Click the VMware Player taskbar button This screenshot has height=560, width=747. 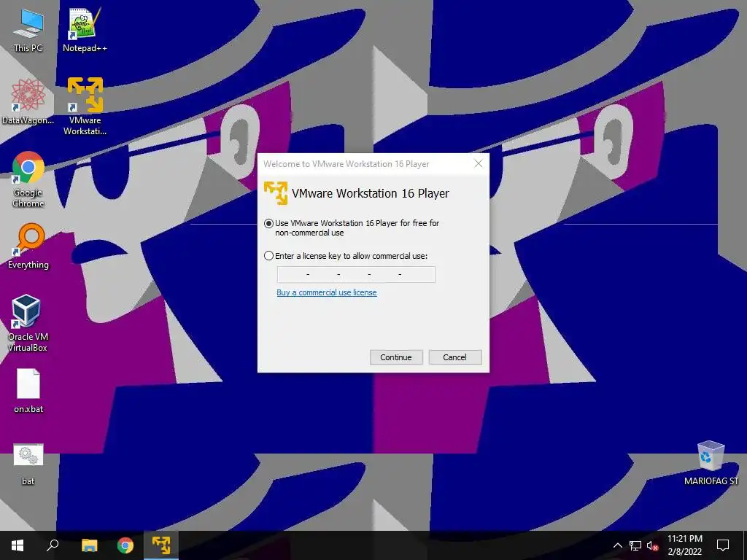(x=161, y=545)
